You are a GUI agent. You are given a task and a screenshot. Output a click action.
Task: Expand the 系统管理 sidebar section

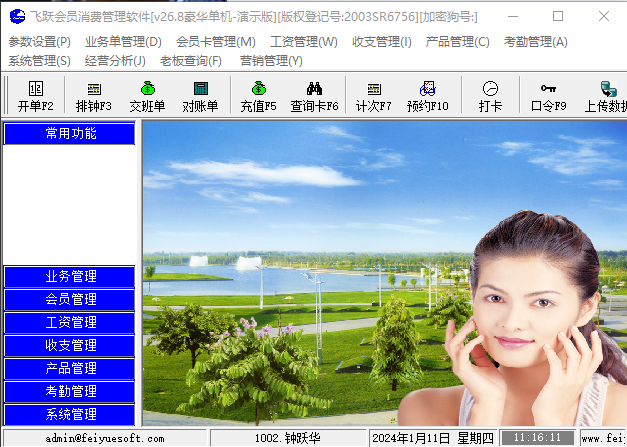pos(70,415)
